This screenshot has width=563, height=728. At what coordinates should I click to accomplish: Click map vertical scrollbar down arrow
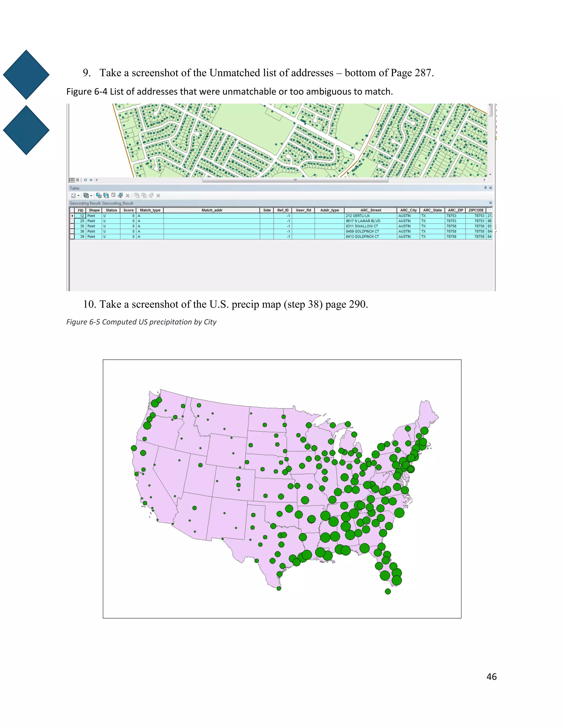pos(490,175)
